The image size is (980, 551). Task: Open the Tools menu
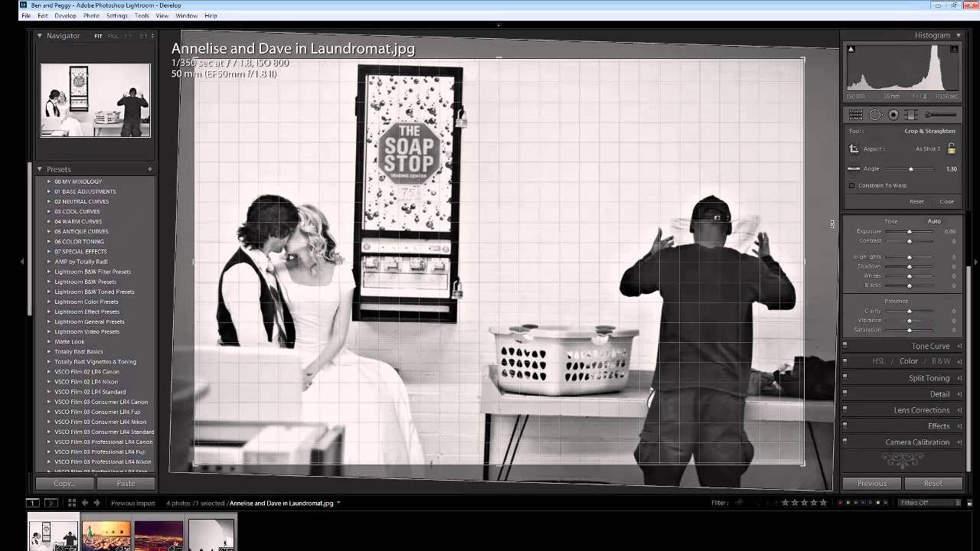[142, 15]
